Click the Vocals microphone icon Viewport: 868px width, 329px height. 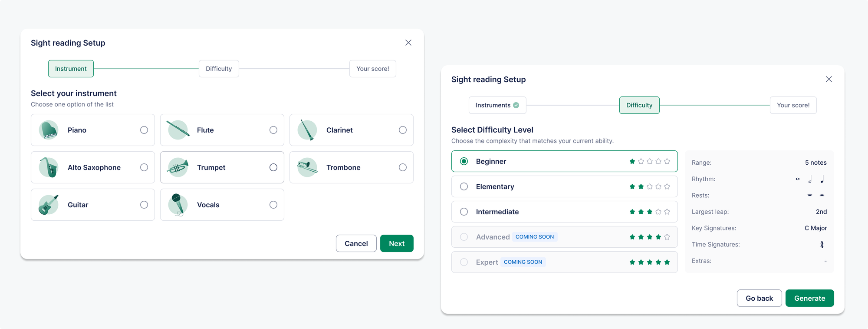coord(178,205)
